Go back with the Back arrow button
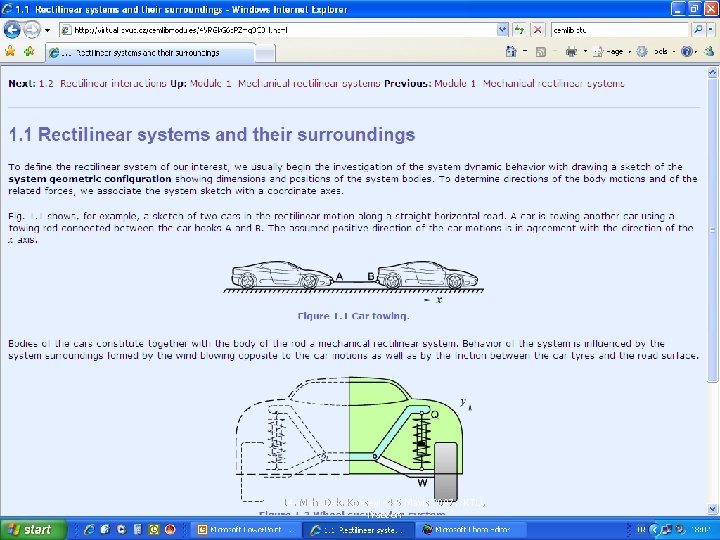 pyautogui.click(x=11, y=30)
